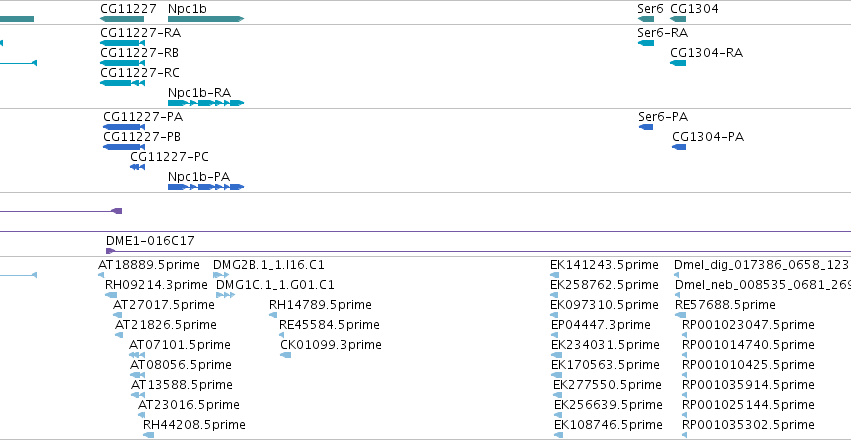This screenshot has width=851, height=440.
Task: Click the CG11227-RC transcript glyph
Action: [x=123, y=83]
